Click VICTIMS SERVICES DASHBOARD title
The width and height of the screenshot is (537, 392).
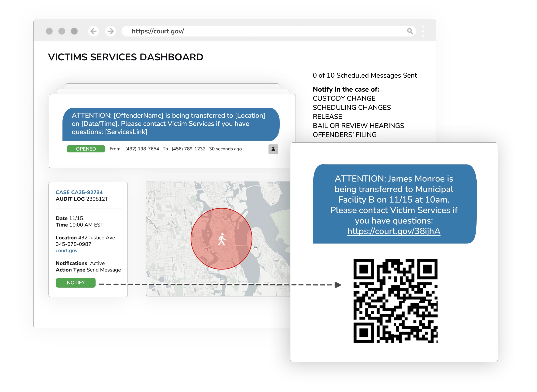[x=125, y=57]
